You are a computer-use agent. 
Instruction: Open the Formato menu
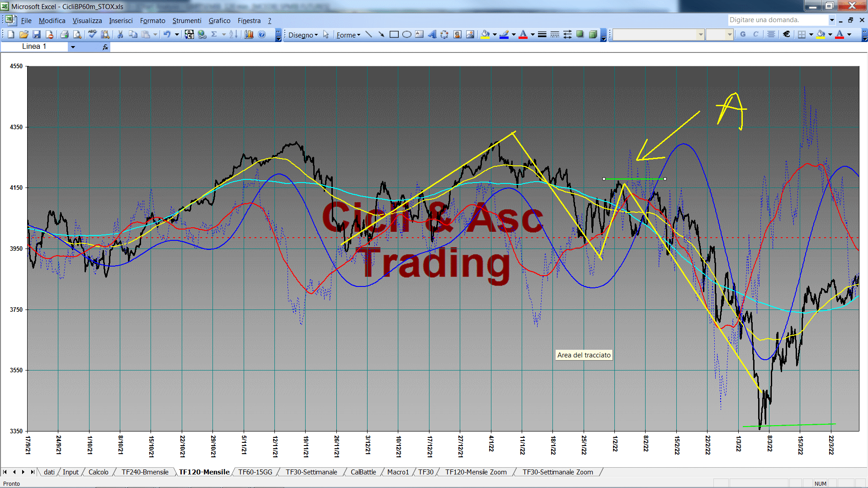[153, 21]
